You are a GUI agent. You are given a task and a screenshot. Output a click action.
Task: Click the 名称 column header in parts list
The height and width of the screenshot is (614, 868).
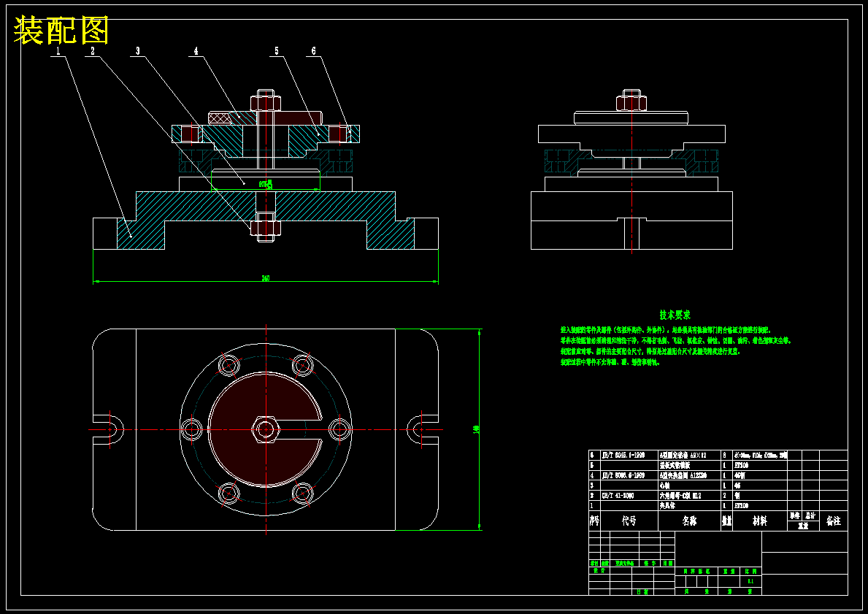coord(689,521)
